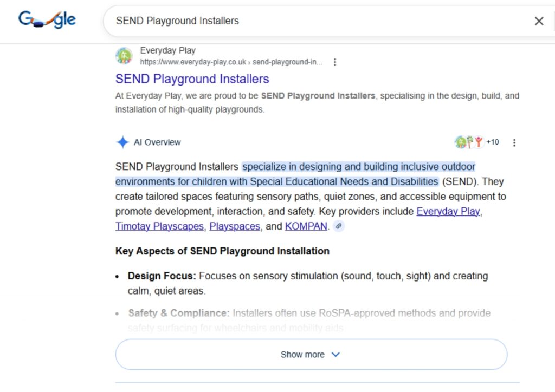The width and height of the screenshot is (555, 392).
Task: Click the highlighted specialize in designing text
Action: (295, 174)
